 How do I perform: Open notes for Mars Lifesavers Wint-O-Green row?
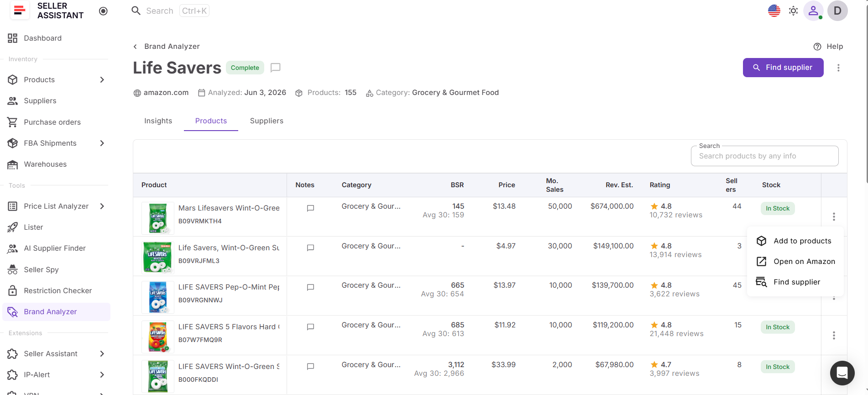(310, 208)
